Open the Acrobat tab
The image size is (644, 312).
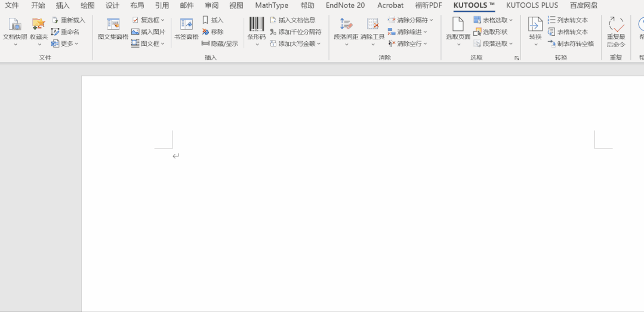coord(390,5)
